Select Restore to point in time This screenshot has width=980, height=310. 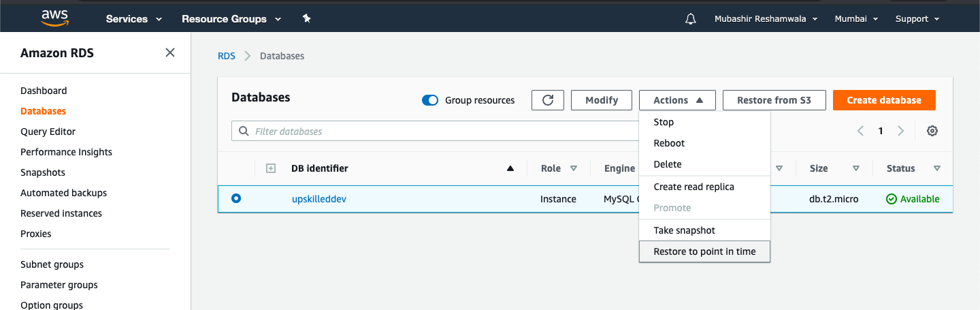coord(704,251)
